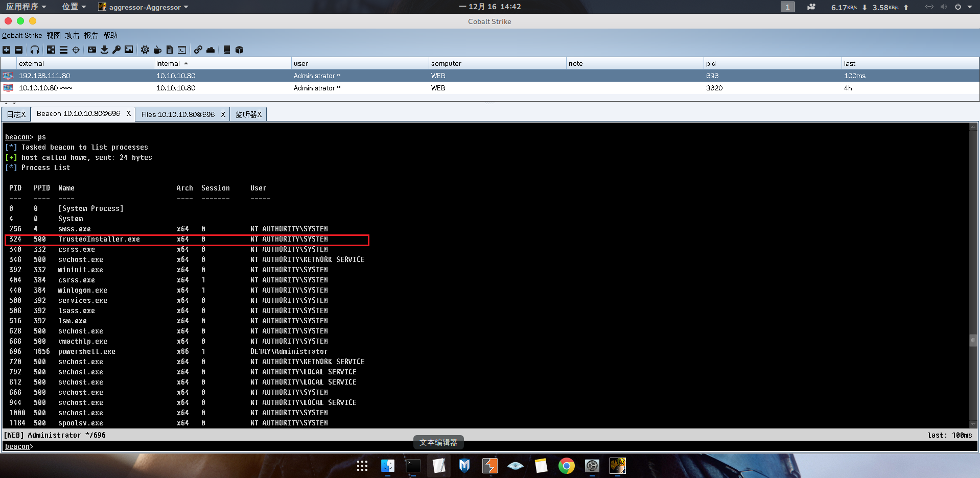Viewport: 980px width, 478px height.
Task: Click the book help icon
Action: (227, 50)
